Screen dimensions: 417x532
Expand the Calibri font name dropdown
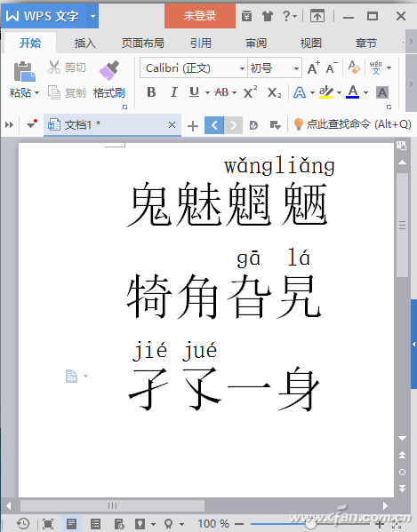(242, 68)
